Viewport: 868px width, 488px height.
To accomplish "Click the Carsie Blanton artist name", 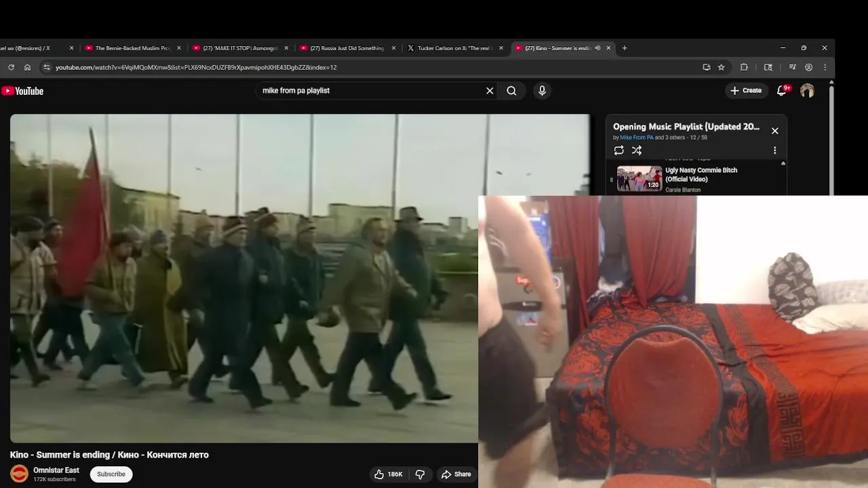I will 683,190.
